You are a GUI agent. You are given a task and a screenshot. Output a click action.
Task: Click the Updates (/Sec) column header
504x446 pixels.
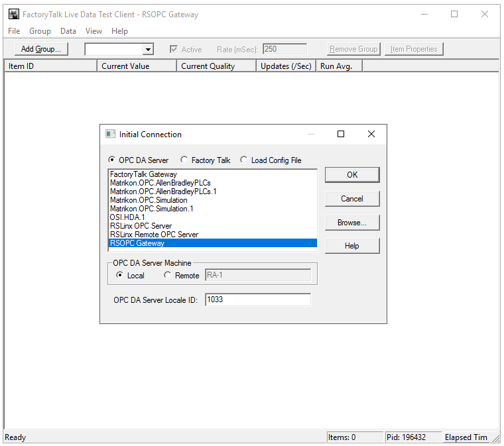(286, 66)
